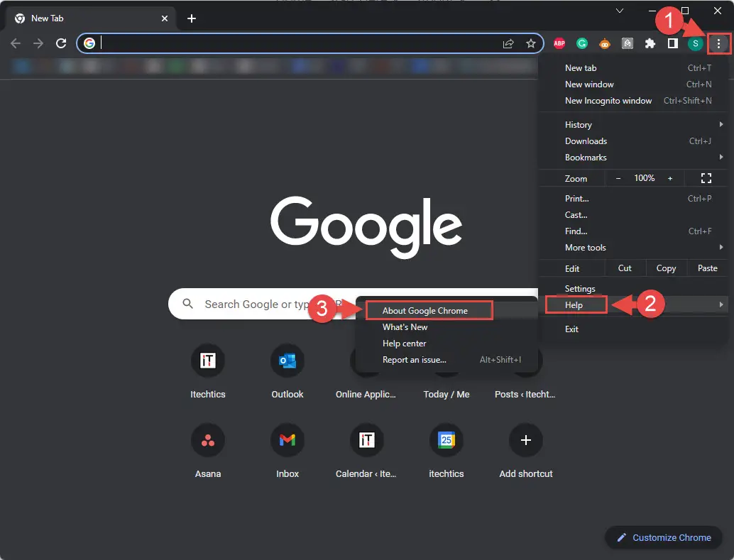734x560 pixels.
Task: Select New tab menu item
Action: click(x=633, y=68)
